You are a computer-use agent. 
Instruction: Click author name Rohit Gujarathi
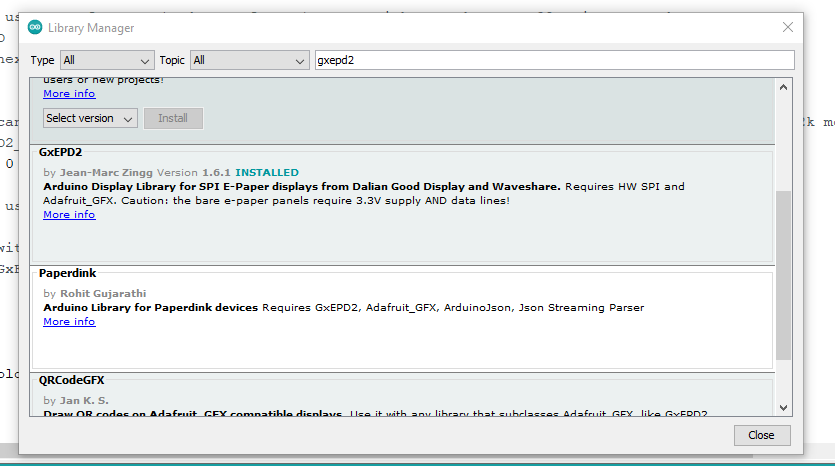point(103,293)
